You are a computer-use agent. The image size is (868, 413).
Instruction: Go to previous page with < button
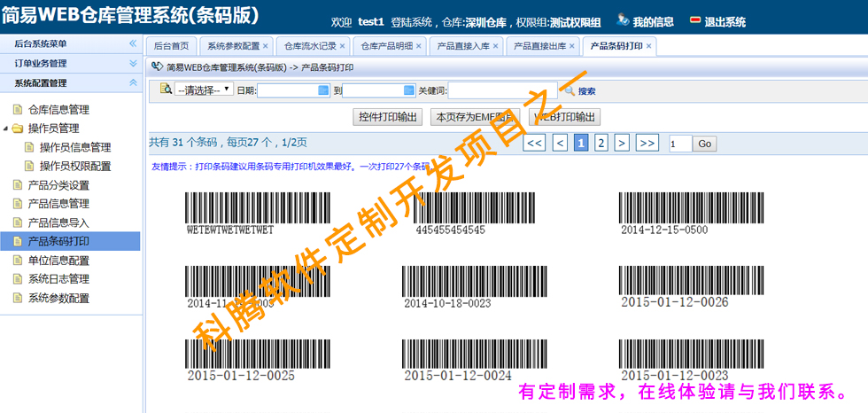tap(560, 144)
